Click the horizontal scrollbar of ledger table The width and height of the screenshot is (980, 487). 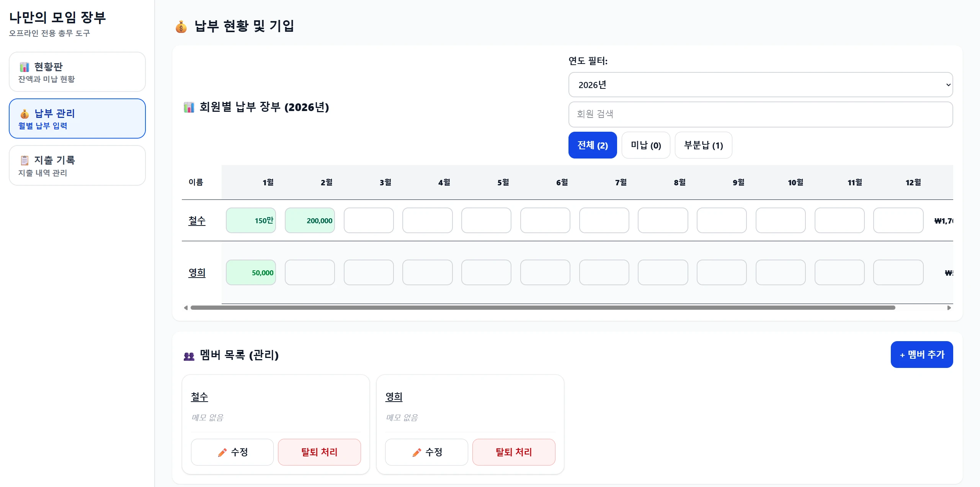point(543,308)
